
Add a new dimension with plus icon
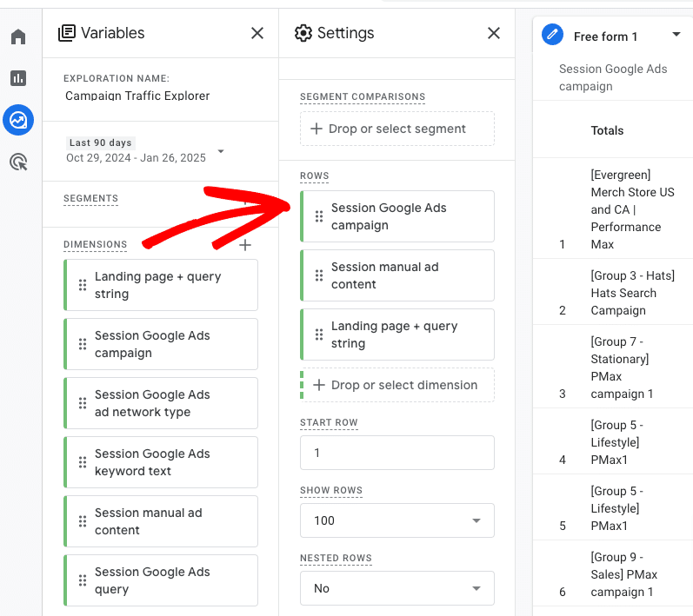pos(245,246)
